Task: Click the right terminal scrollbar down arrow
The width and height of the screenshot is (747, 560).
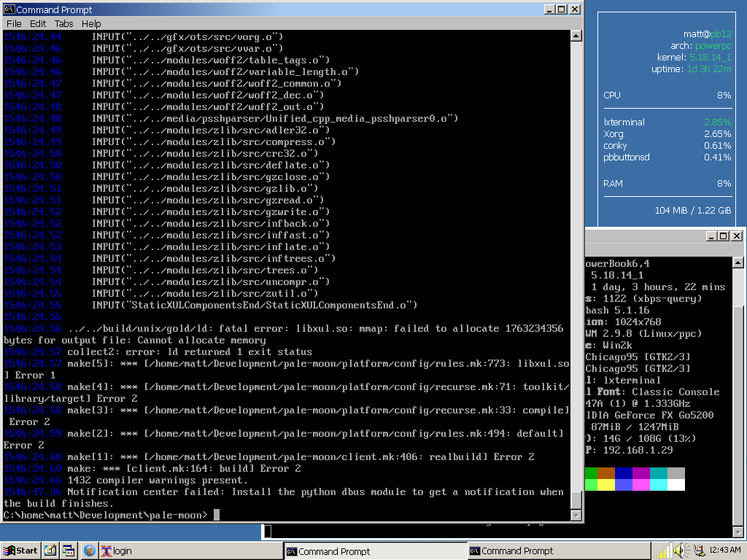Action: click(738, 532)
